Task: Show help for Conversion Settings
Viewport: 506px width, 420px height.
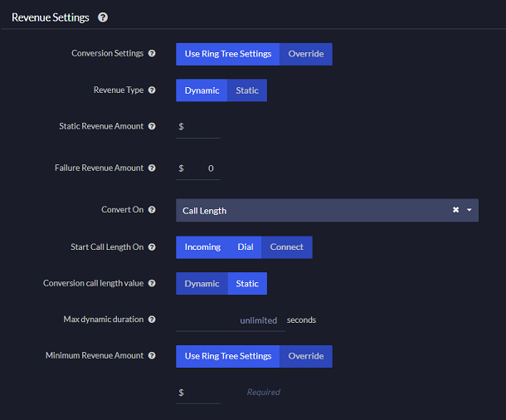Action: click(152, 53)
